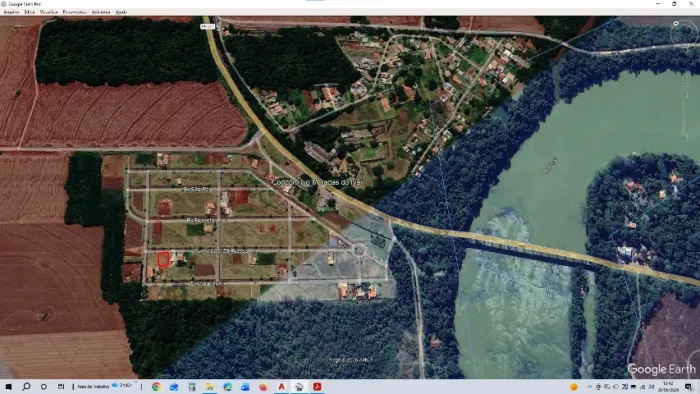Open the system clock and date
This screenshot has height=394, width=700.
coord(668,386)
